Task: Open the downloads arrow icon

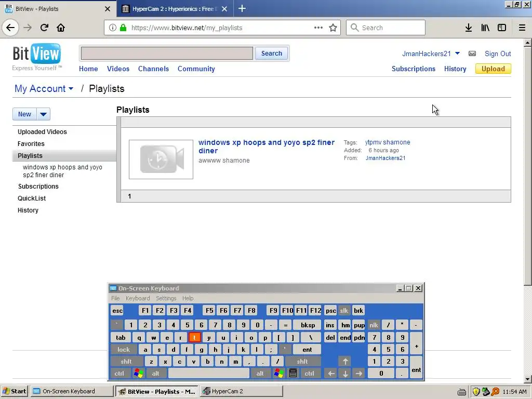Action: tap(468, 28)
